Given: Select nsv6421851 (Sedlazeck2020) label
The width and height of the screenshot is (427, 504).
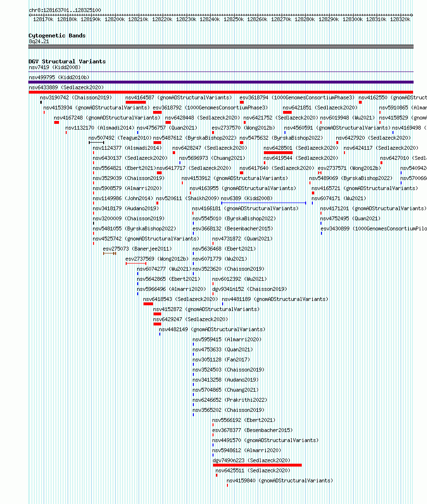Looking at the screenshot, I should coord(320,108).
